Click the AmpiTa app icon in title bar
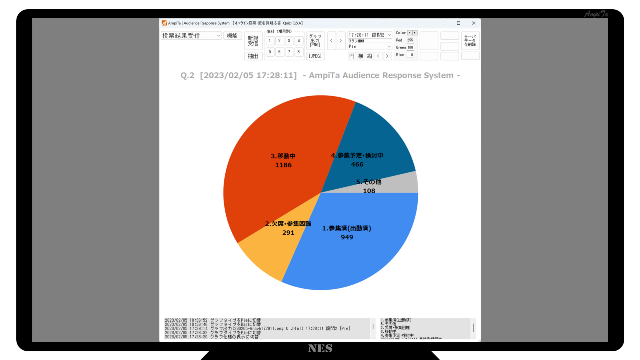Screen dimensions: 640x360 (x=164, y=23)
